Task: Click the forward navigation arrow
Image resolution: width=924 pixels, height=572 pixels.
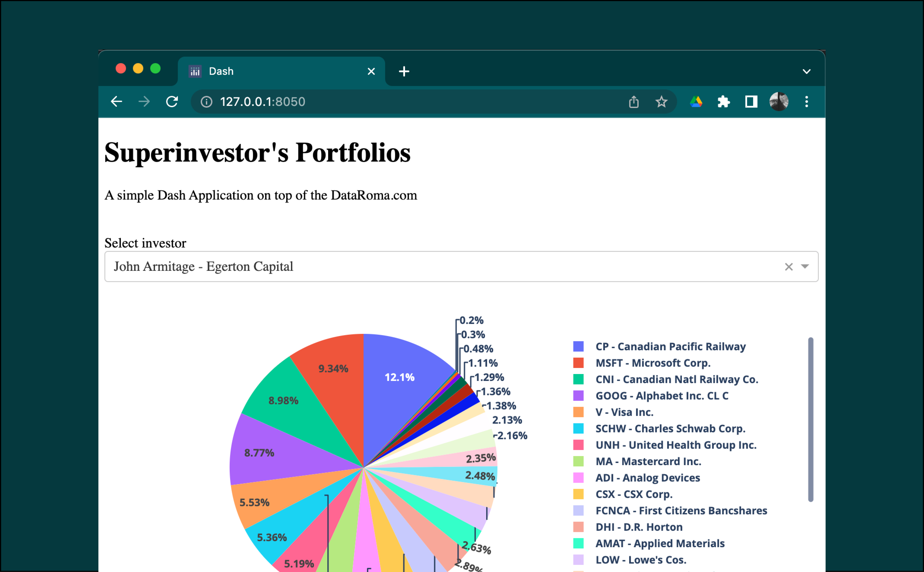Action: click(x=144, y=101)
